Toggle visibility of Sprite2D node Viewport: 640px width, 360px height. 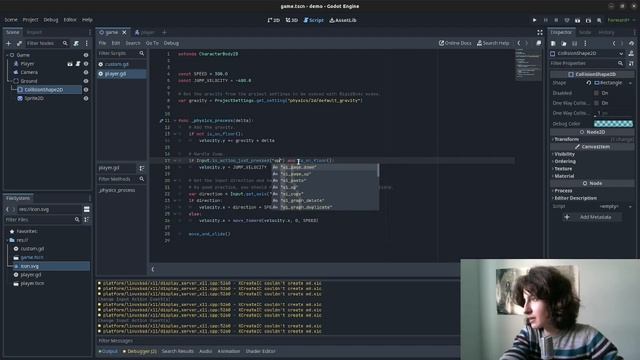click(86, 98)
